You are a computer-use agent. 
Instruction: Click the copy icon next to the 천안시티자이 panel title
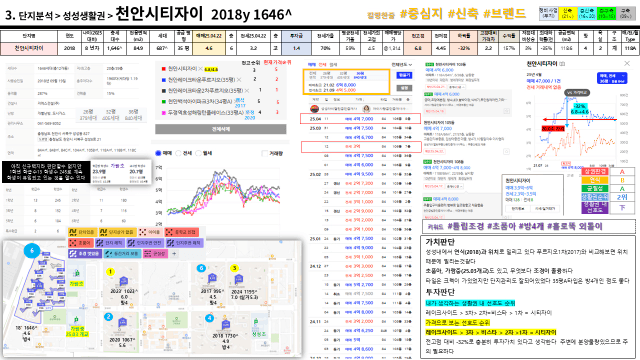(562, 64)
